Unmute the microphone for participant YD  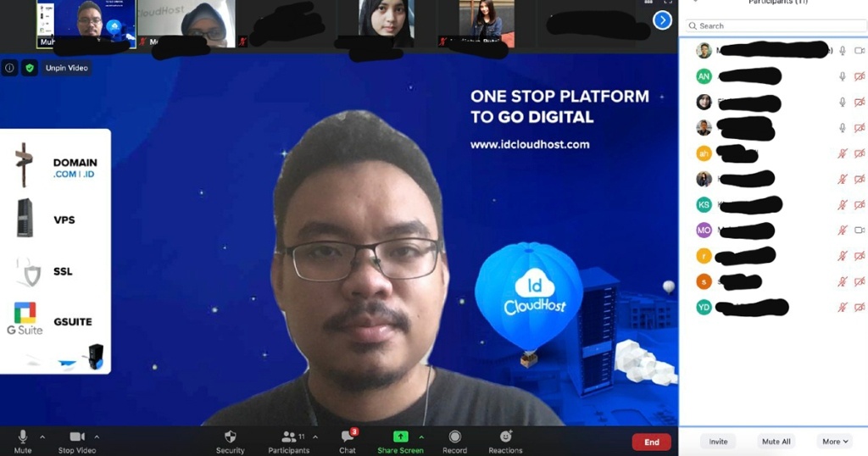coord(843,307)
